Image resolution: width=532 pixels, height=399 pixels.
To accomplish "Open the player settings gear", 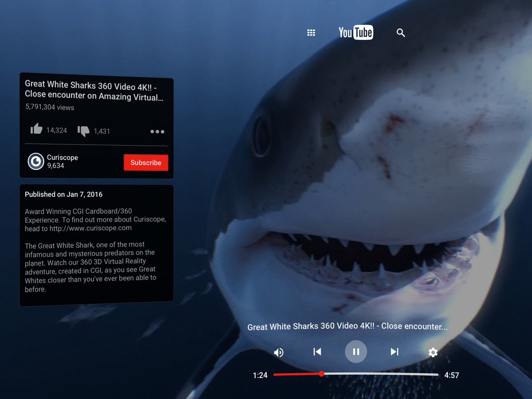I will tap(433, 352).
